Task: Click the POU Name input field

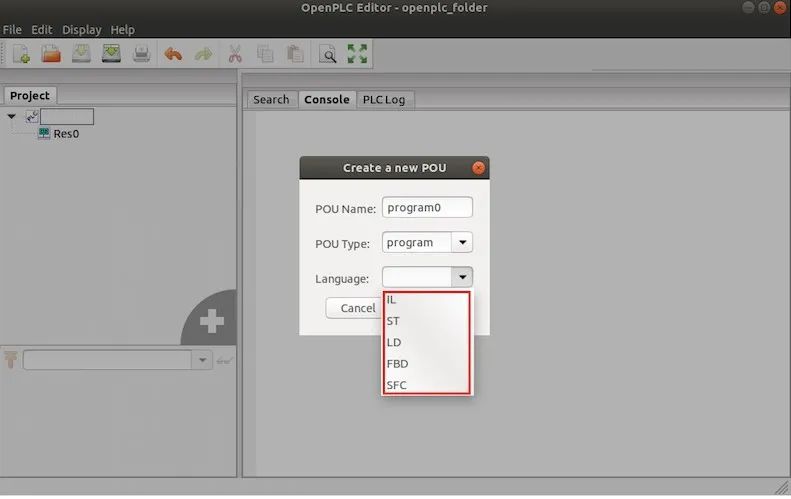Action: (x=427, y=207)
